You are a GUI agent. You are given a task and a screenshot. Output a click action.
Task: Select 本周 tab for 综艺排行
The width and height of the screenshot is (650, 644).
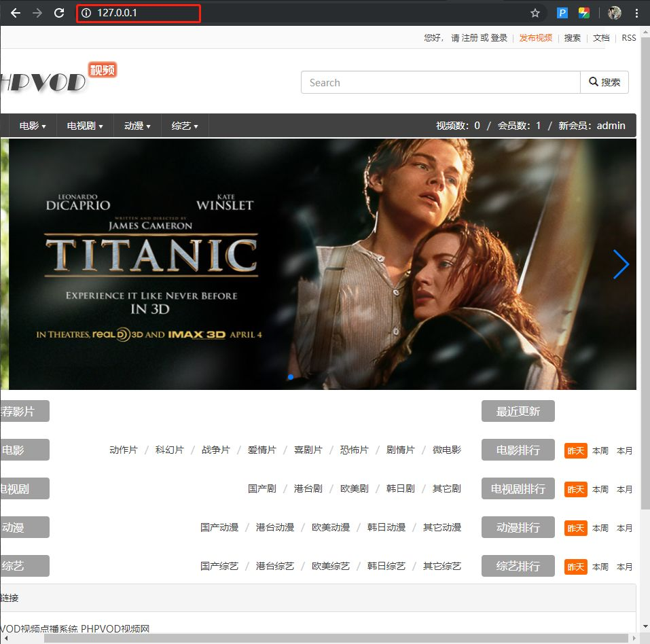pyautogui.click(x=600, y=567)
